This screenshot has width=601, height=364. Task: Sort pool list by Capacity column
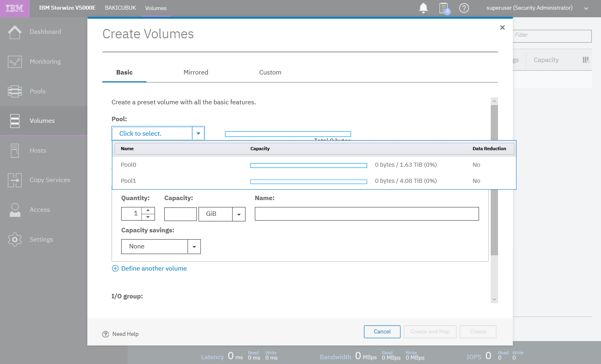(260, 149)
